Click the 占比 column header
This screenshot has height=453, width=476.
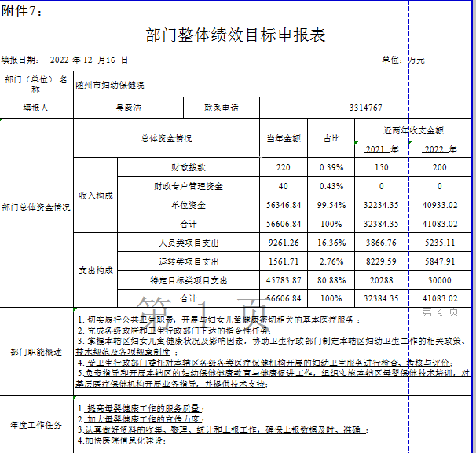click(x=331, y=138)
